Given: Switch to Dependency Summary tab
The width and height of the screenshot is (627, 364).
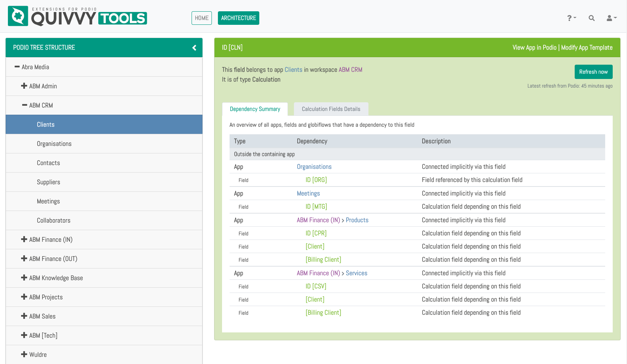Looking at the screenshot, I should [x=255, y=109].
